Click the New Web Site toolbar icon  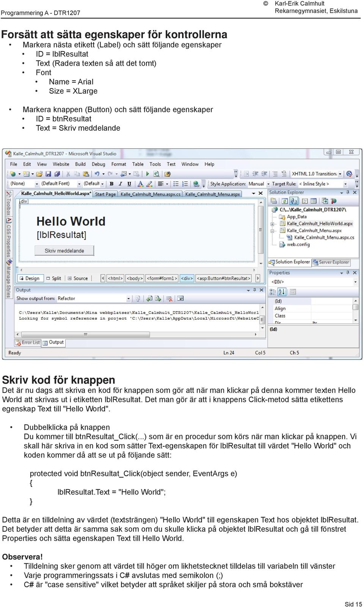tap(13, 174)
